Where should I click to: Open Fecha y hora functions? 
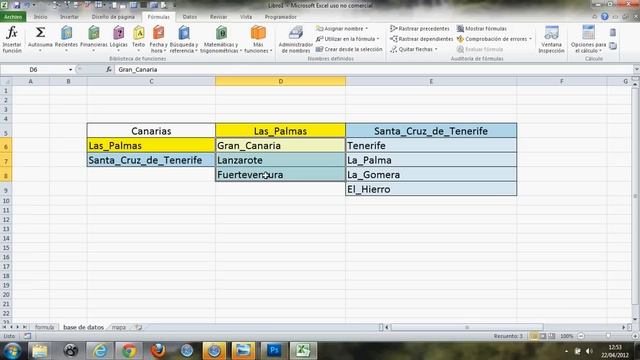[x=158, y=39]
